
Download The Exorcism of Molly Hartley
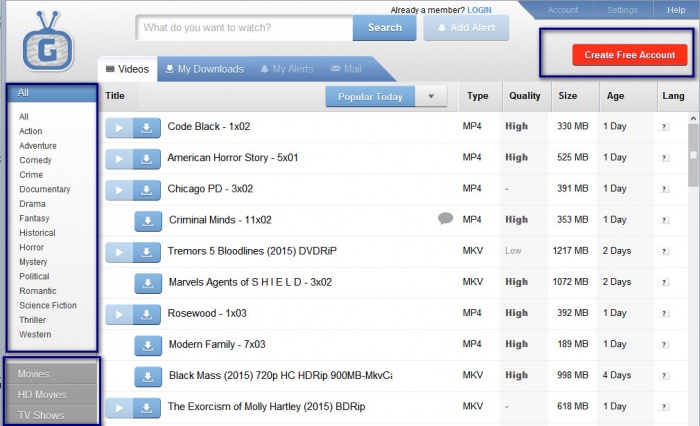pos(146,408)
